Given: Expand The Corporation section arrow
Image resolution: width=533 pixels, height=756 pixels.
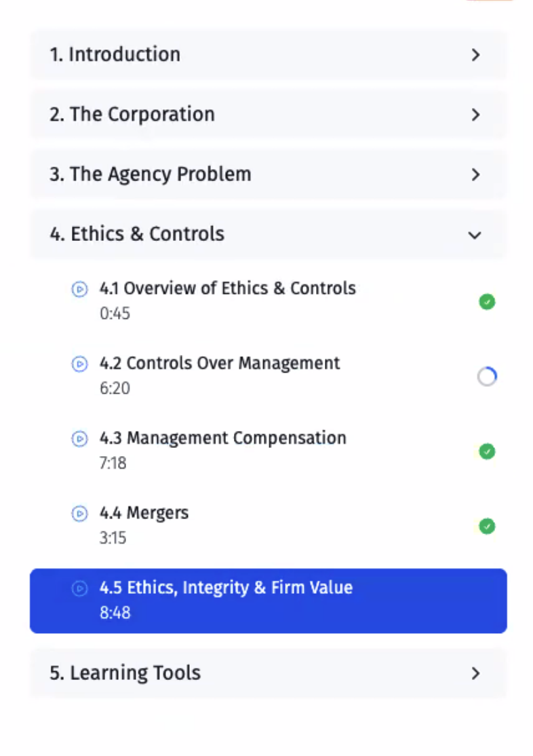Looking at the screenshot, I should coord(475,115).
